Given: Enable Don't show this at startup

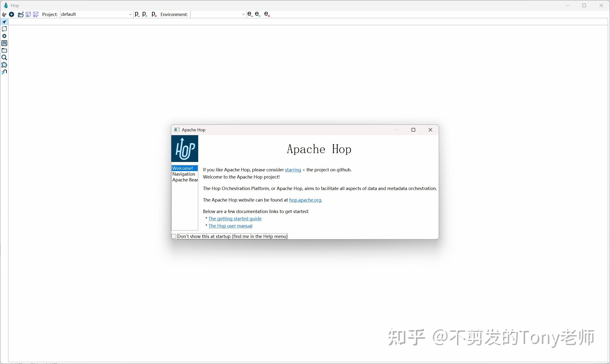Looking at the screenshot, I should coord(174,236).
